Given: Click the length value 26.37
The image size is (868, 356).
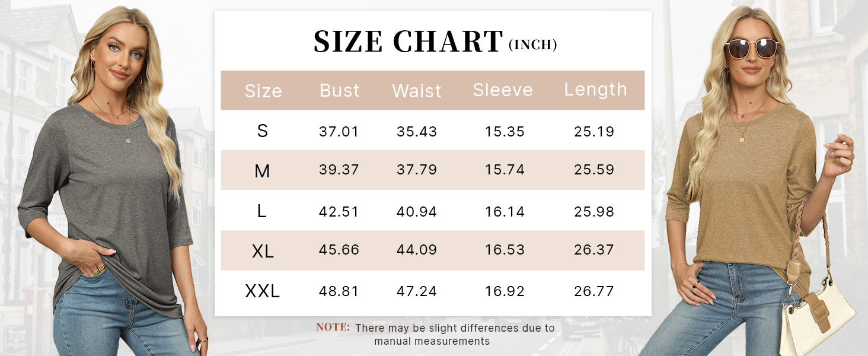Looking at the screenshot, I should tap(594, 250).
